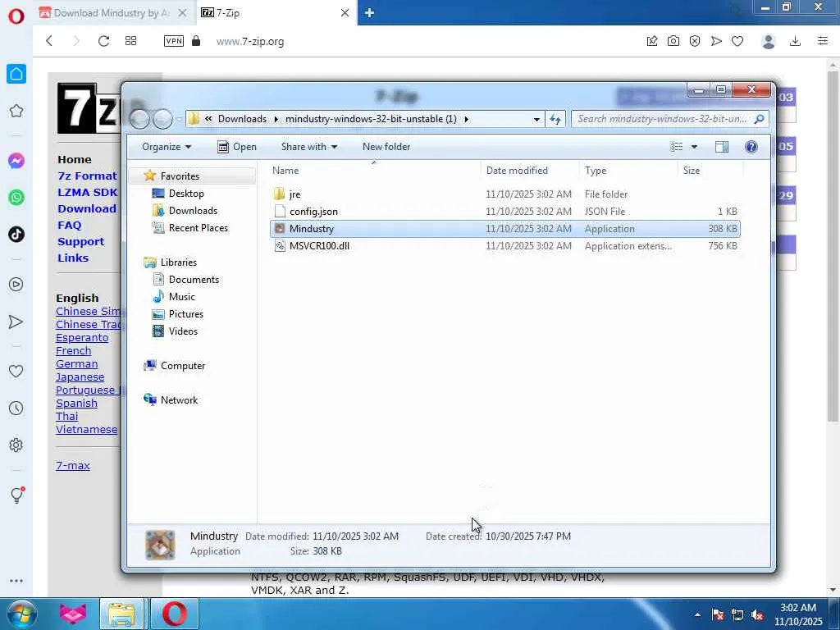The width and height of the screenshot is (840, 630).
Task: Select the jre folder
Action: [x=505, y=194]
